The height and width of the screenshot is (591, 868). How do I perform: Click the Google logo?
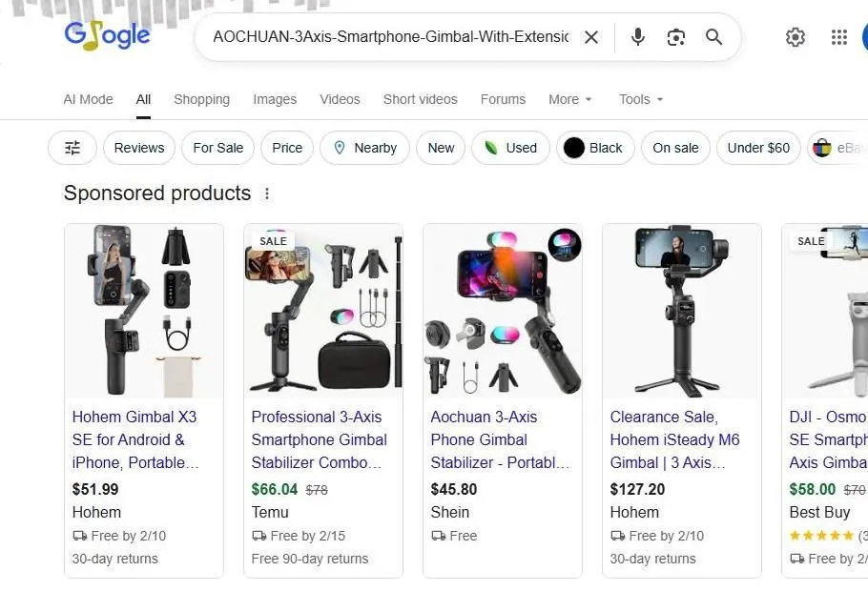(x=107, y=35)
